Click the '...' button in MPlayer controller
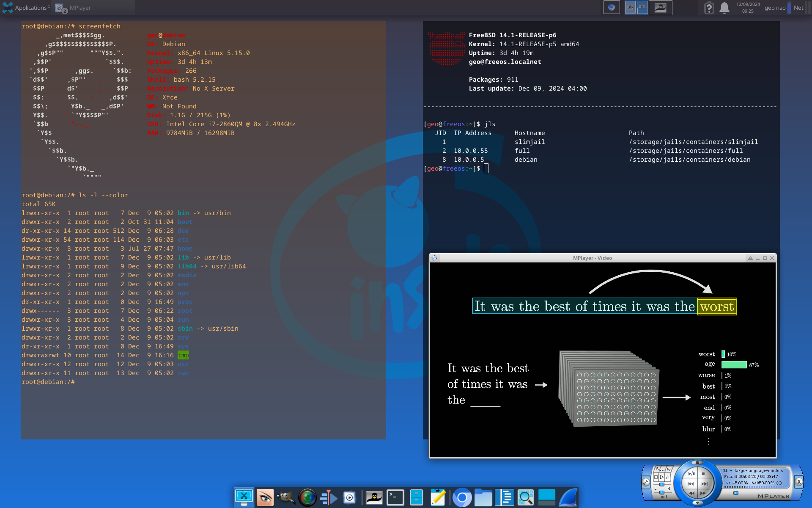 (662, 469)
